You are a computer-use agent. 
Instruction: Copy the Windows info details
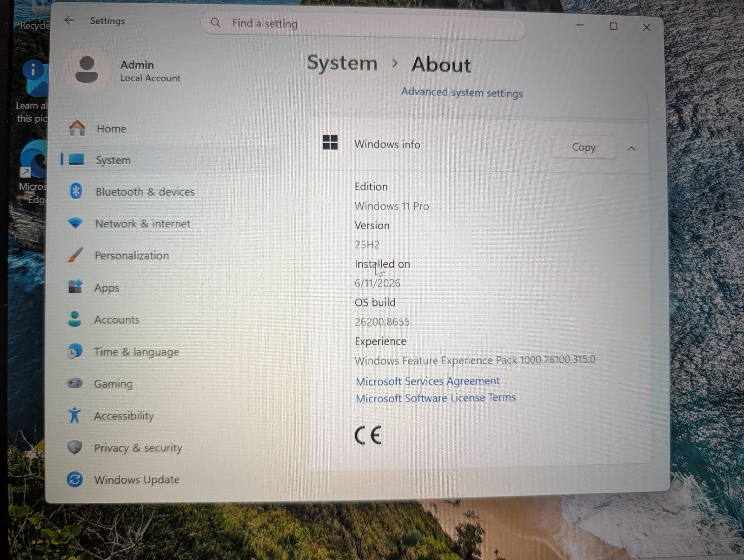pos(584,147)
